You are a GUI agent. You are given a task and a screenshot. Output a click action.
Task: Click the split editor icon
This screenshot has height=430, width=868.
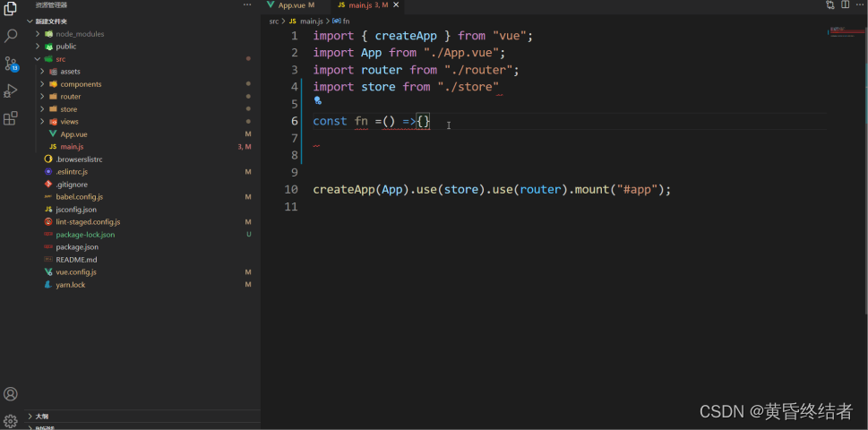click(x=845, y=5)
